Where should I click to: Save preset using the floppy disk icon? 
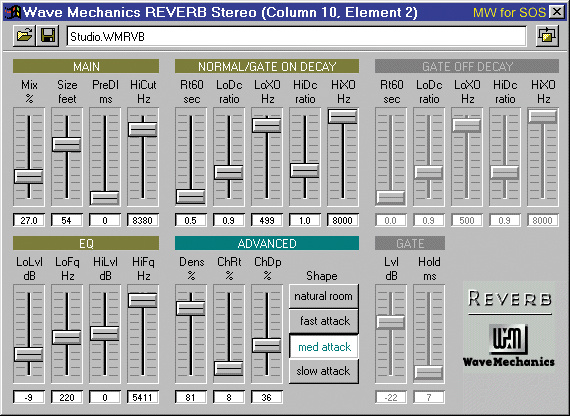[48, 36]
